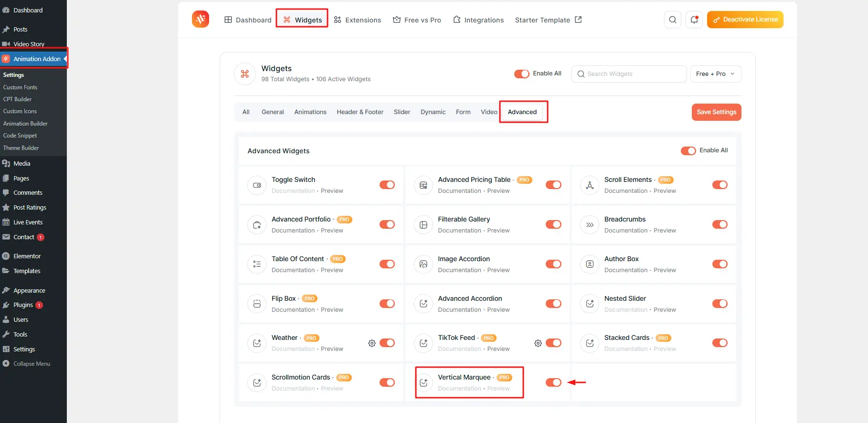Focus the Search Widgets input field
This screenshot has width=868, height=423.
(629, 74)
